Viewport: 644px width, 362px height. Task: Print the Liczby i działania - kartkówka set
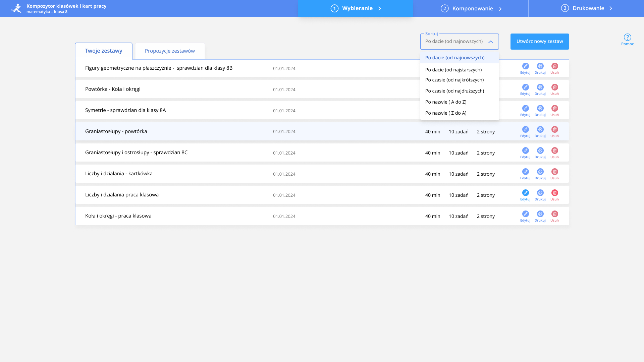pos(540,174)
